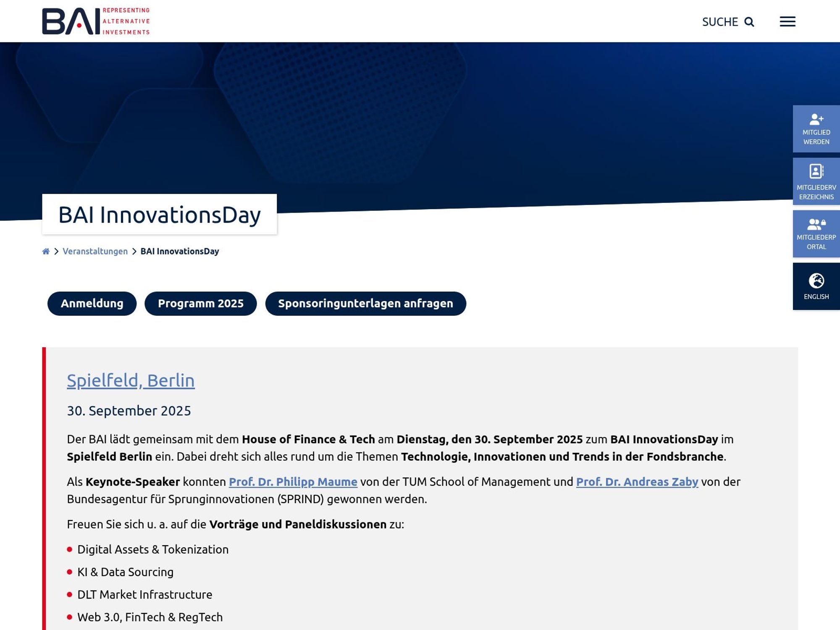The image size is (840, 630).
Task: Click the BAI logo in the header
Action: [96, 21]
